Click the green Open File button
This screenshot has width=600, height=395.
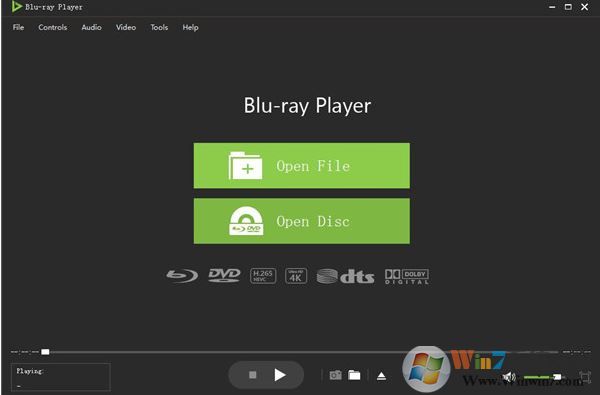302,166
